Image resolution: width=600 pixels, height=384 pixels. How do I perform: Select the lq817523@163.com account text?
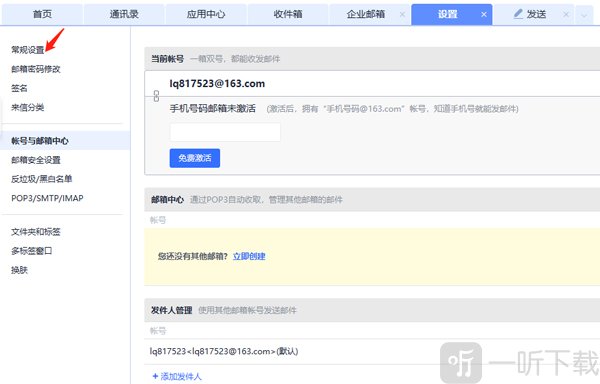point(217,83)
